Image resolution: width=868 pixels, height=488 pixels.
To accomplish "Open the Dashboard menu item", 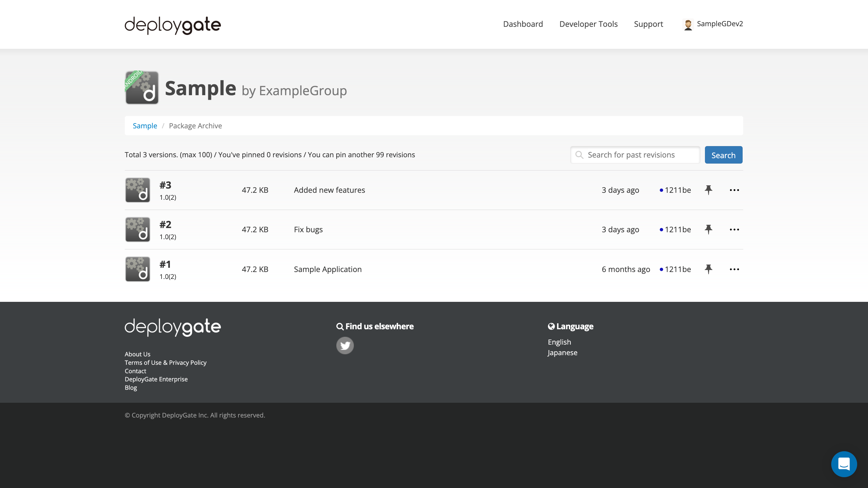I will tap(523, 24).
